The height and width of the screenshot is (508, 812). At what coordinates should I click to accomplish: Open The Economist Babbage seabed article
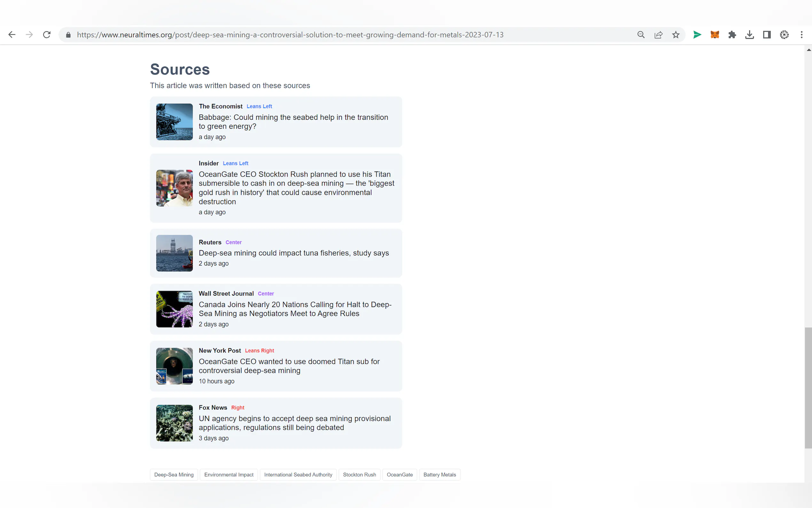(x=293, y=122)
